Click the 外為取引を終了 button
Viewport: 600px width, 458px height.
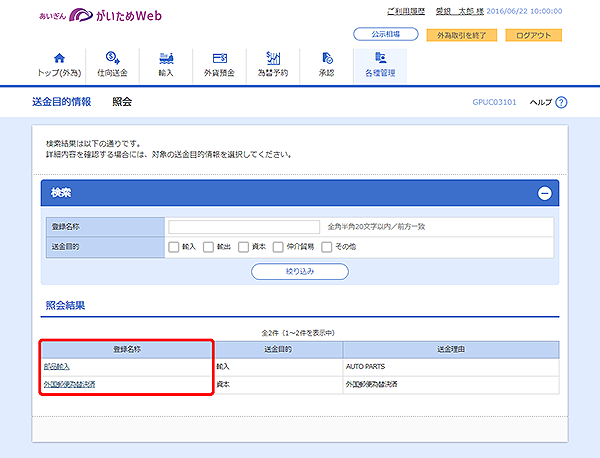pos(461,35)
